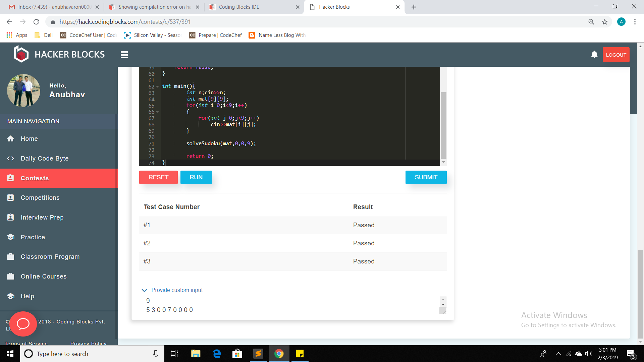The image size is (644, 362).
Task: Open the notifications bell icon
Action: [x=594, y=54]
